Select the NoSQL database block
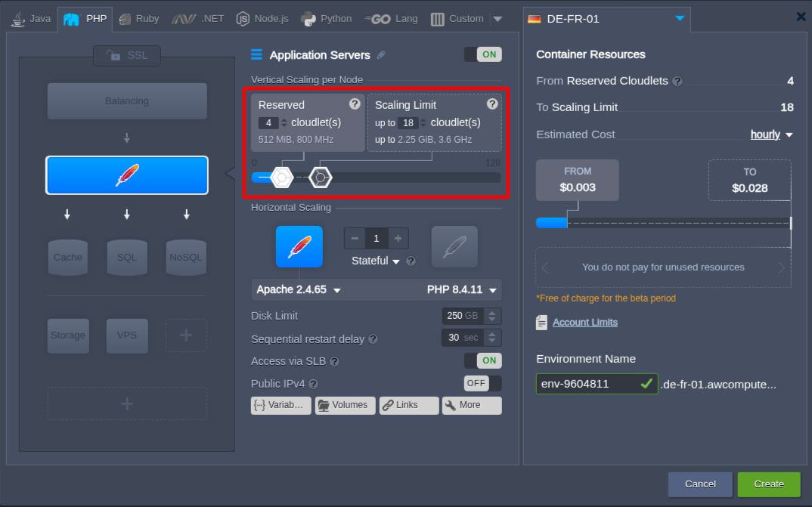This screenshot has width=812, height=507. (186, 257)
